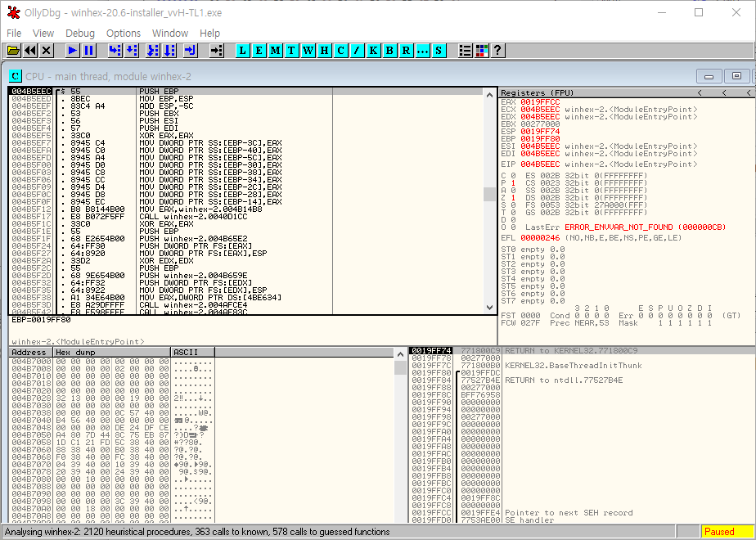Open the Options menu

(124, 34)
